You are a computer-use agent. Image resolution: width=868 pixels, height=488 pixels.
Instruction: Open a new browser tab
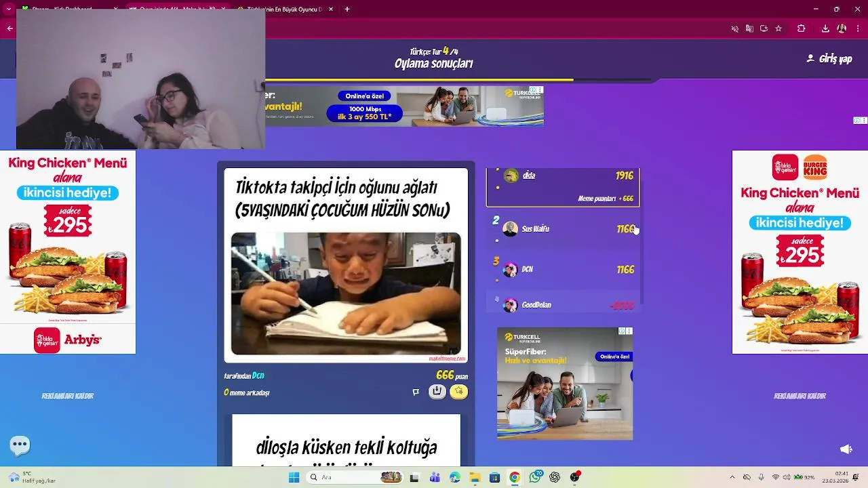pos(347,9)
